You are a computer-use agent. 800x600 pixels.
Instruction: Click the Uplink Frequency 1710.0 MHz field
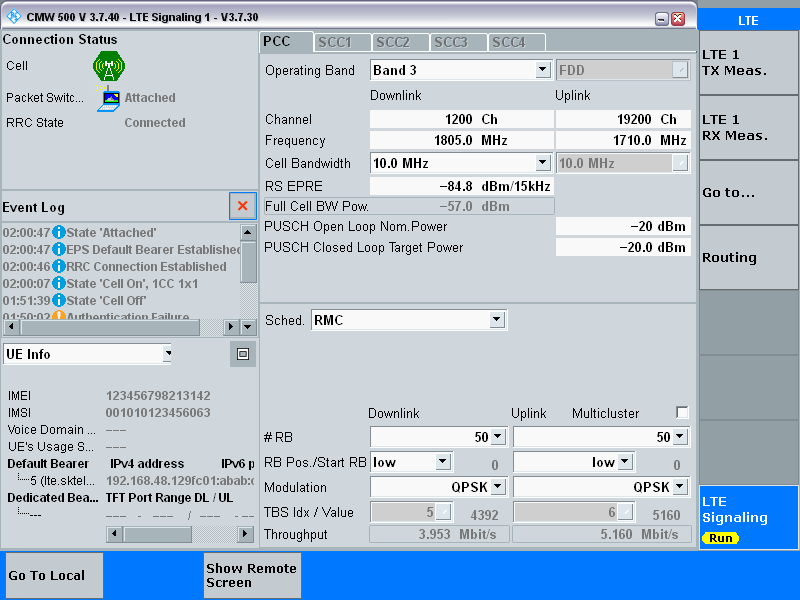pos(623,140)
